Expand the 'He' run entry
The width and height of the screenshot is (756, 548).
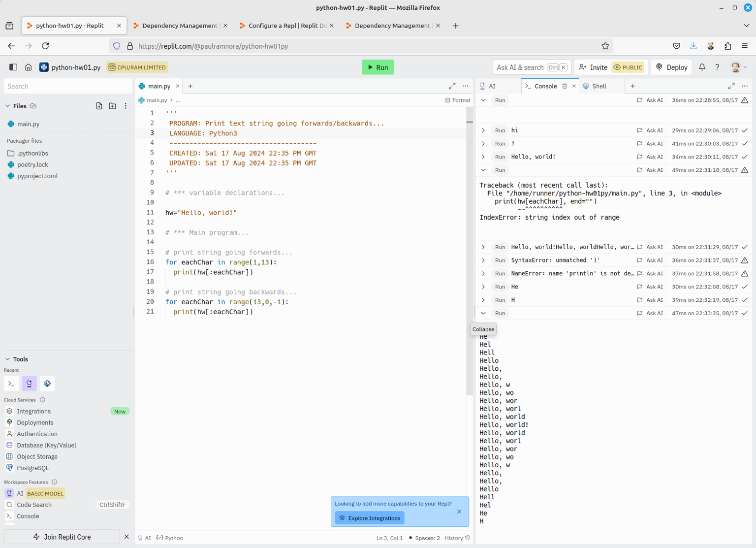483,287
